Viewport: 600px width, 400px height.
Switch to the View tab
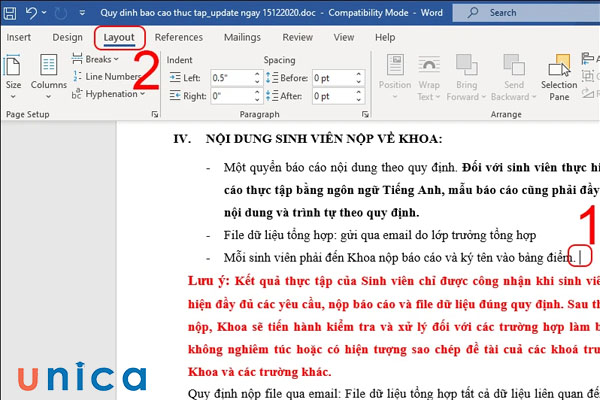[344, 38]
